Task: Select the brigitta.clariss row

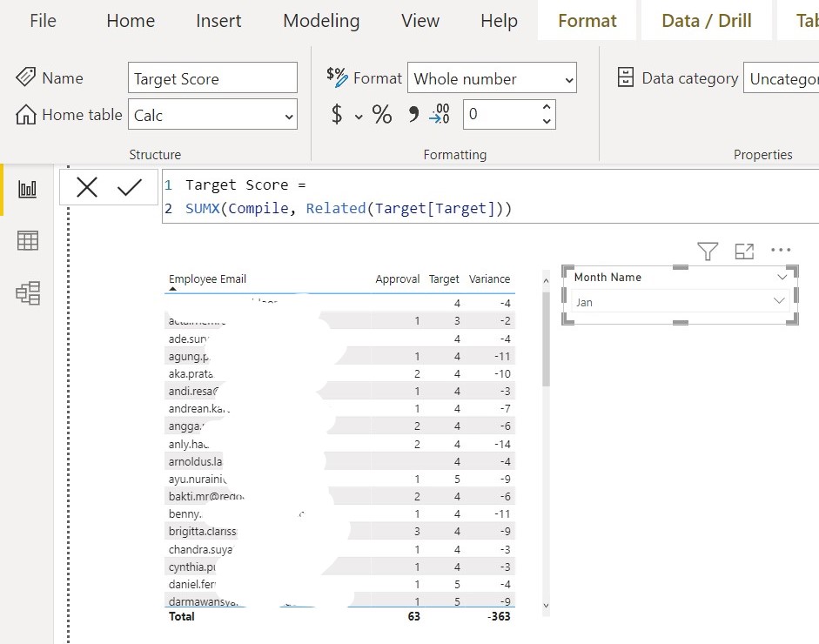Action: click(339, 531)
